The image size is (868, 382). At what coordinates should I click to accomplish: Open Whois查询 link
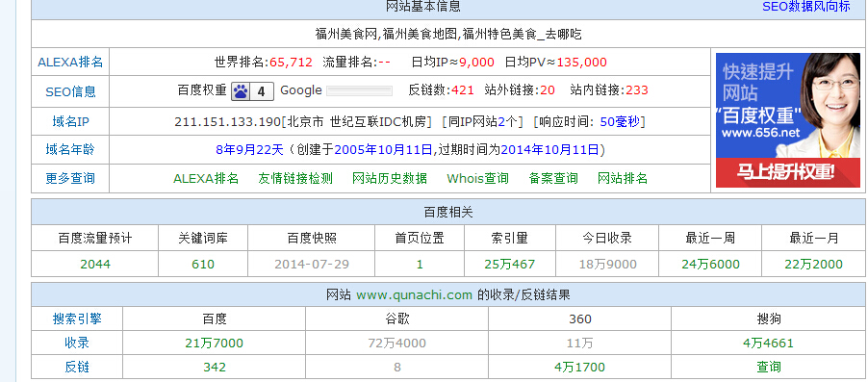pos(477,178)
